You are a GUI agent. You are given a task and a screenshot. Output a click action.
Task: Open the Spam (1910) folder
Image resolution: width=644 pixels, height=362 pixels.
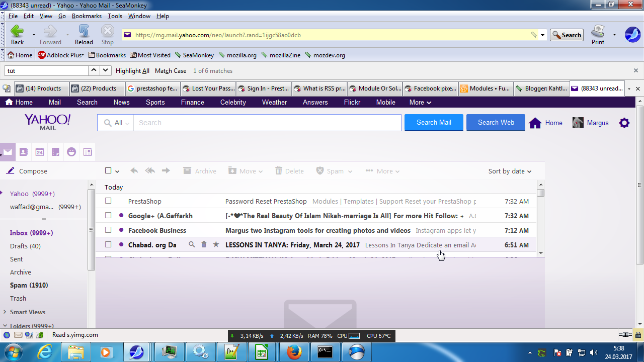(x=29, y=285)
